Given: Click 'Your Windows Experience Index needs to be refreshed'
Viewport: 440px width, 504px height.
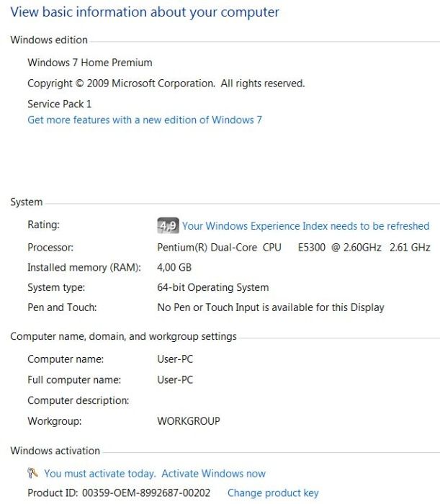Looking at the screenshot, I should click(x=305, y=226).
